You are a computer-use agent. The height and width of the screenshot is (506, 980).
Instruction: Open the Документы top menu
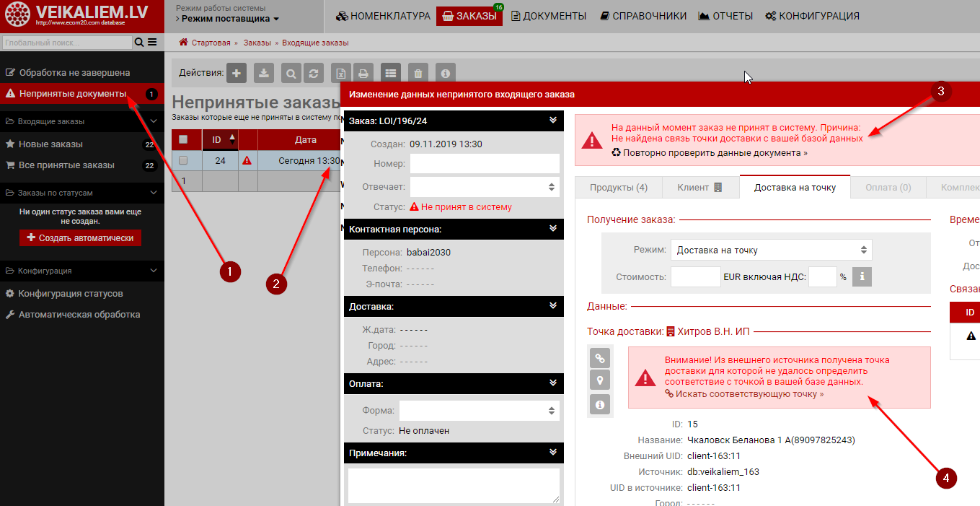[x=549, y=16]
